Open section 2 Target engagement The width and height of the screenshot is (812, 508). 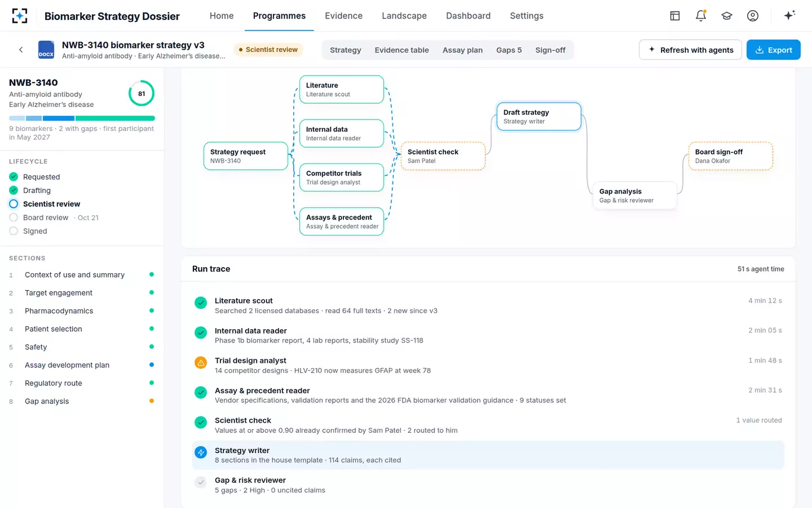click(82, 293)
